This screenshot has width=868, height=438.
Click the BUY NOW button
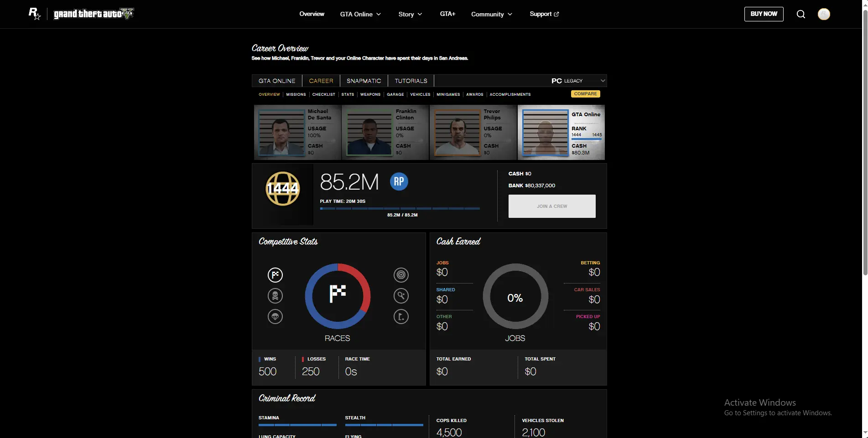(764, 14)
